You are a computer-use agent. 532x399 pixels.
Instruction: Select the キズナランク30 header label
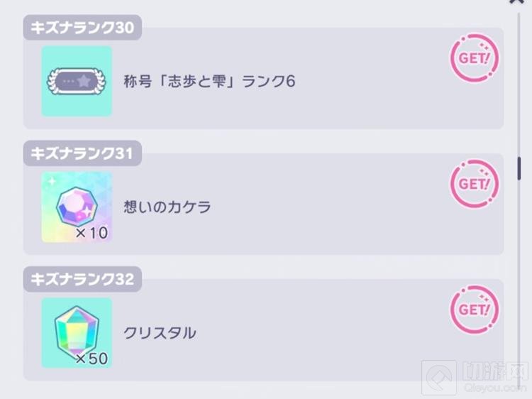[83, 28]
